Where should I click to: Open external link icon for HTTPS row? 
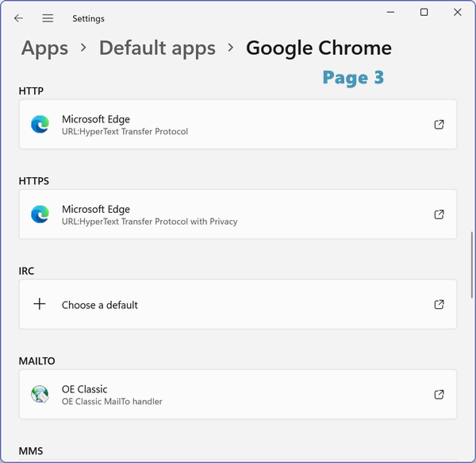tap(439, 214)
